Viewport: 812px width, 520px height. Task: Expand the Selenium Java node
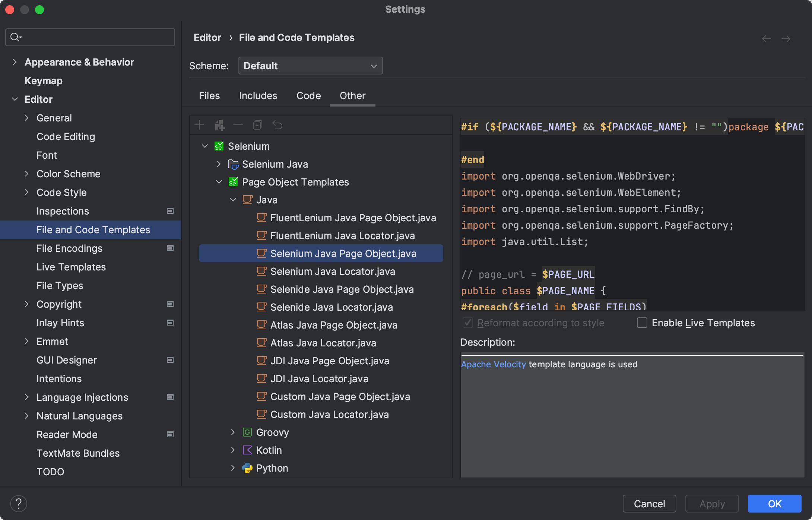(x=219, y=164)
